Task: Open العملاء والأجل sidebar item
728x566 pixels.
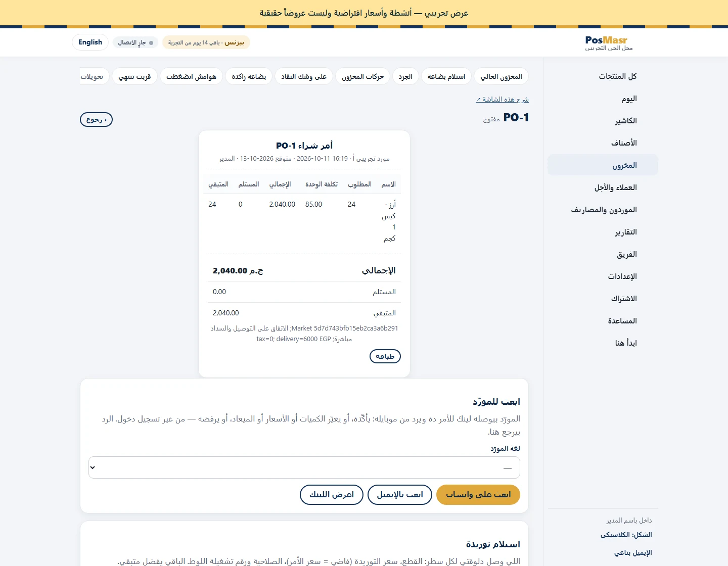Action: pos(603,187)
